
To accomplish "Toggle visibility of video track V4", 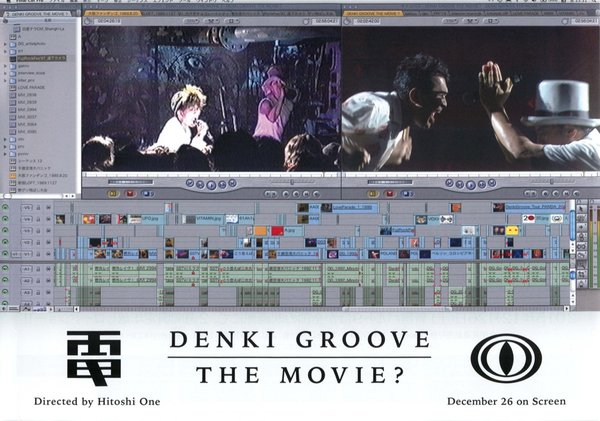I will pos(5,219).
